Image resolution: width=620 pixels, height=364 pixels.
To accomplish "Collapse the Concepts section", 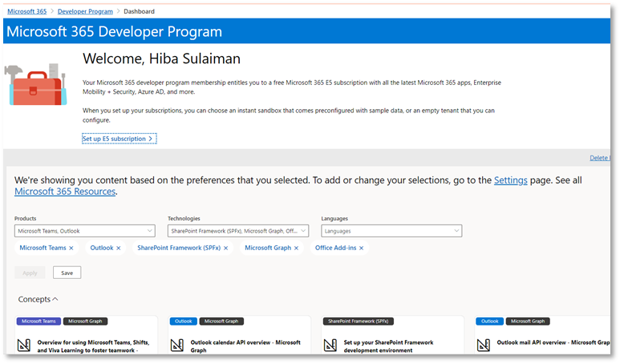I will tap(38, 299).
